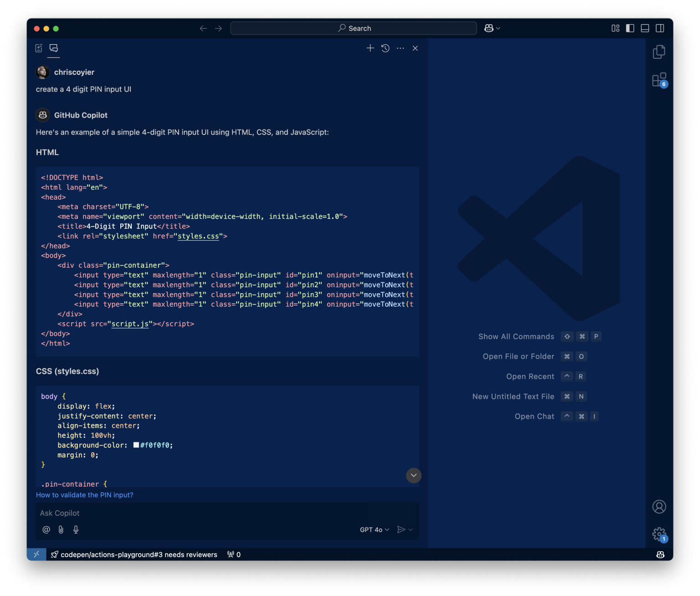Open chat history clock icon
The image size is (700, 596).
(385, 48)
